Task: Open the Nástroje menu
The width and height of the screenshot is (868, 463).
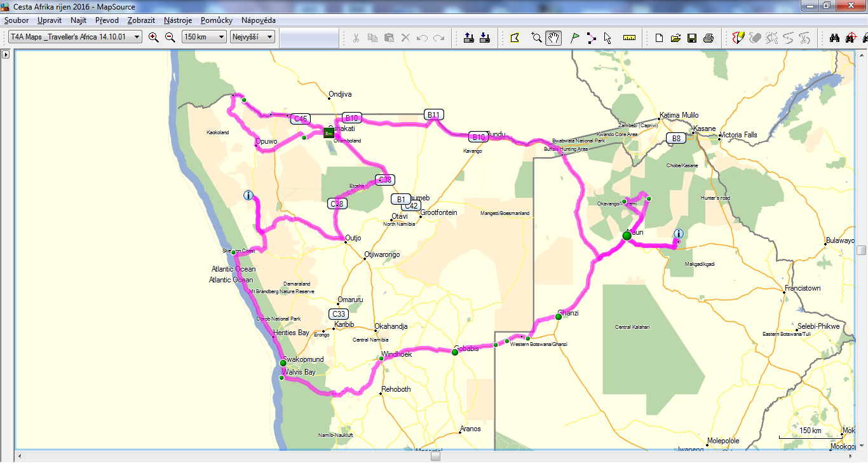Action: (177, 20)
